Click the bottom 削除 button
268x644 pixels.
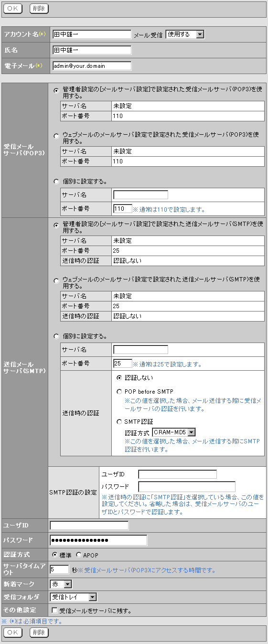(x=39, y=633)
